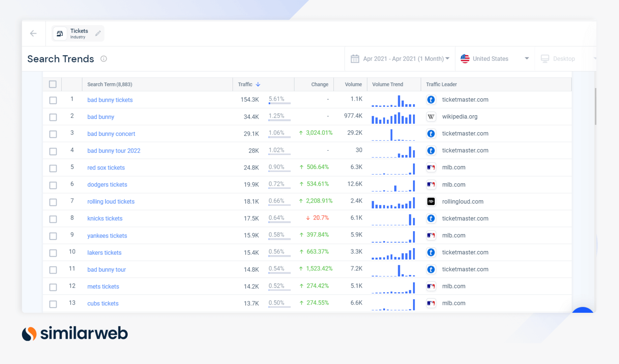The height and width of the screenshot is (364, 619).
Task: Open the rollingloud.com traffic leader link
Action: (463, 202)
